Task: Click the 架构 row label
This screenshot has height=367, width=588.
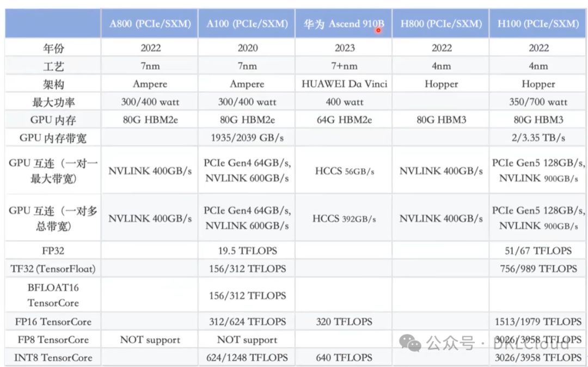Action: [53, 84]
